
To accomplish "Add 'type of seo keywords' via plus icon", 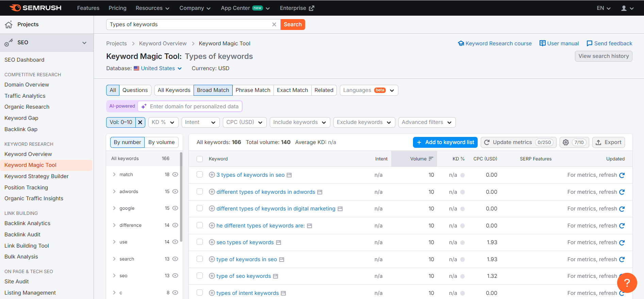I will (212, 276).
